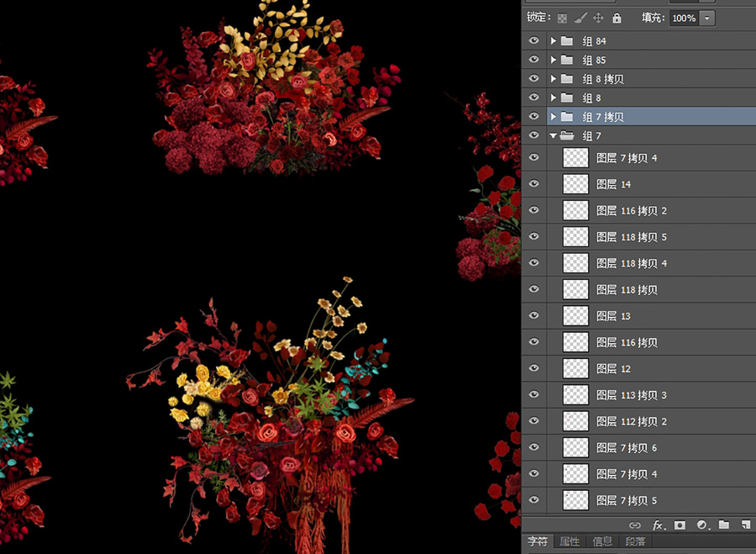Open the 段落 tab
Image resolution: width=756 pixels, height=554 pixels.
pos(635,541)
